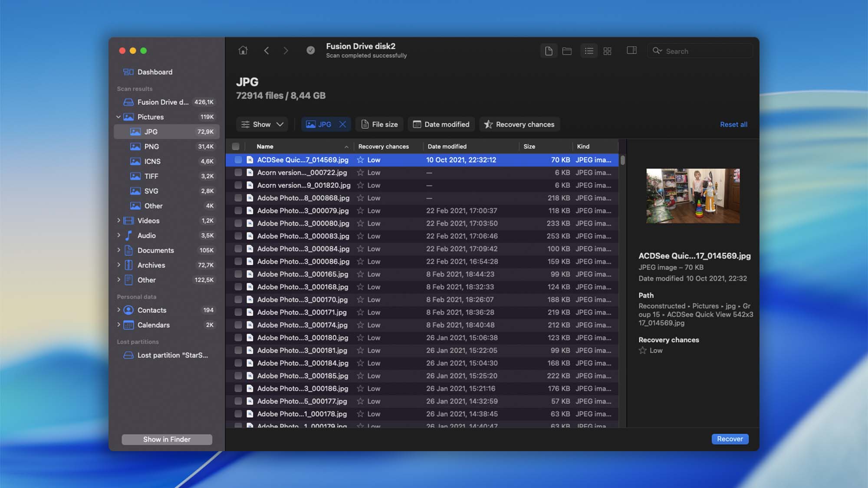Toggle the preview side panel icon
Viewport: 868px width, 488px height.
pyautogui.click(x=631, y=51)
